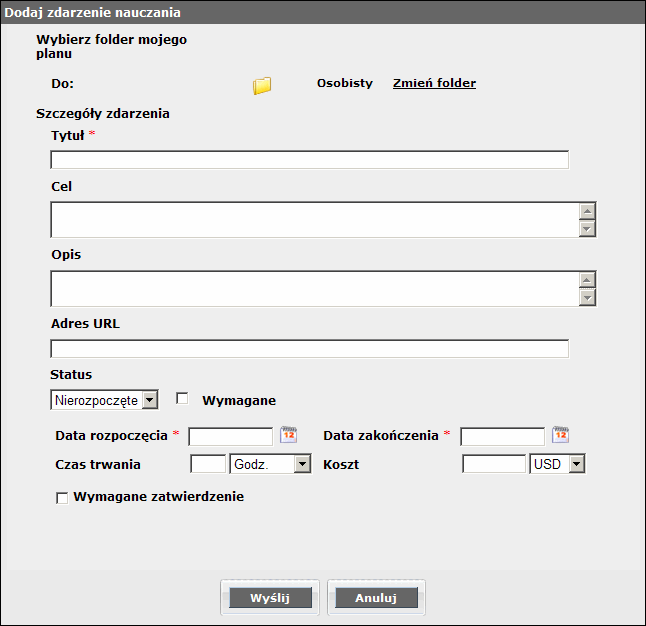The image size is (646, 626).
Task: Click inside the Cel text area
Action: tap(314, 220)
